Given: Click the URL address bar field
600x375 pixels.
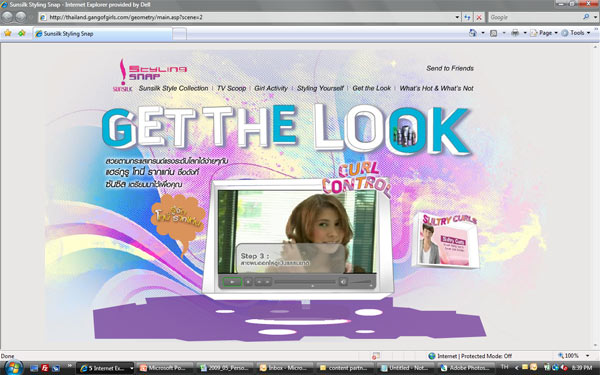Looking at the screenshot, I should point(247,17).
